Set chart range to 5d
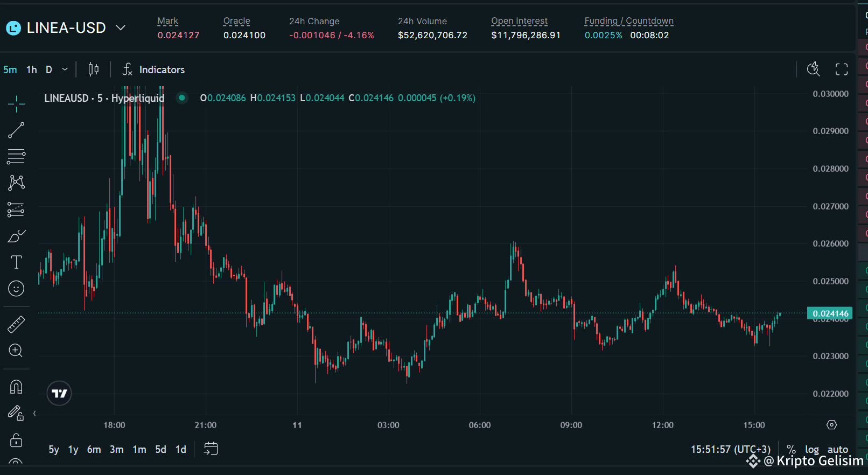Image resolution: width=868 pixels, height=475 pixels. pyautogui.click(x=161, y=449)
